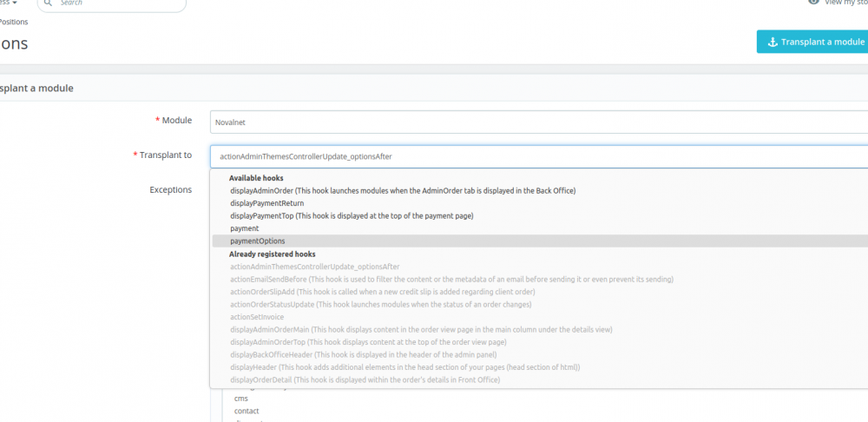
Task: Select cms in the exceptions list
Action: click(240, 399)
